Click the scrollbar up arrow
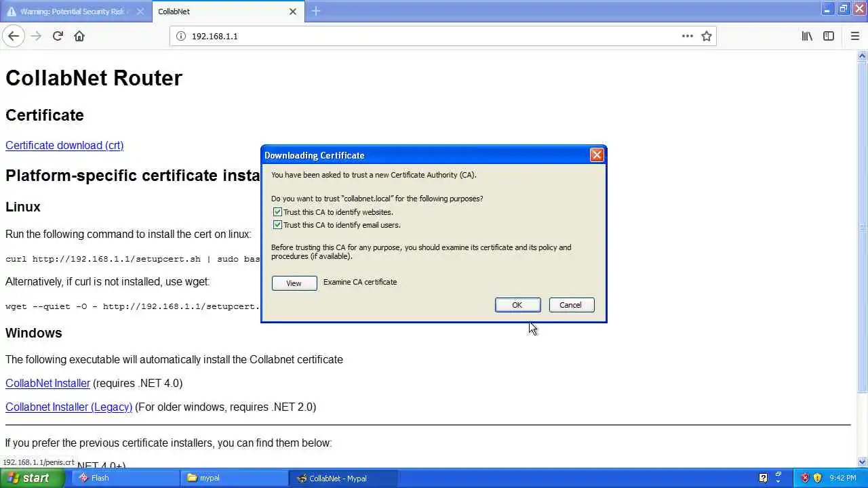 (x=862, y=56)
